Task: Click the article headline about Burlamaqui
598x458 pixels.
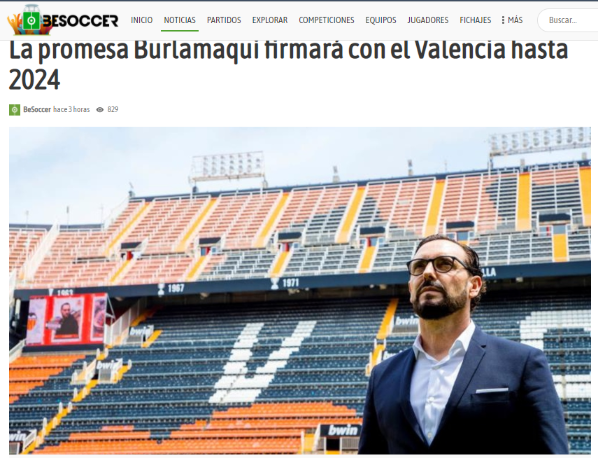Action: tap(288, 65)
